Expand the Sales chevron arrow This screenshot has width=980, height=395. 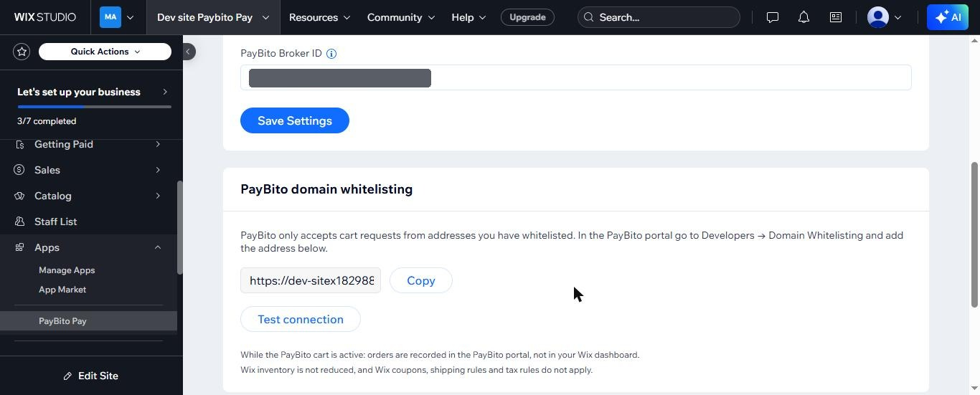158,170
